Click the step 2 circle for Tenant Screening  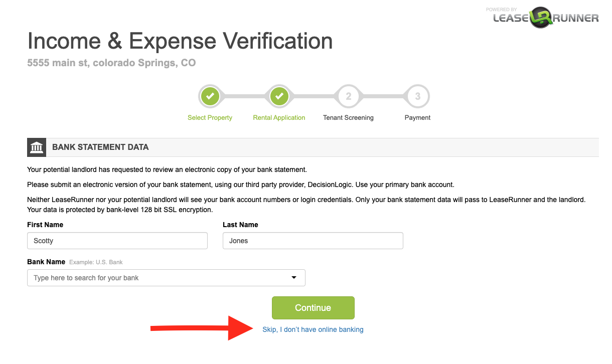349,96
